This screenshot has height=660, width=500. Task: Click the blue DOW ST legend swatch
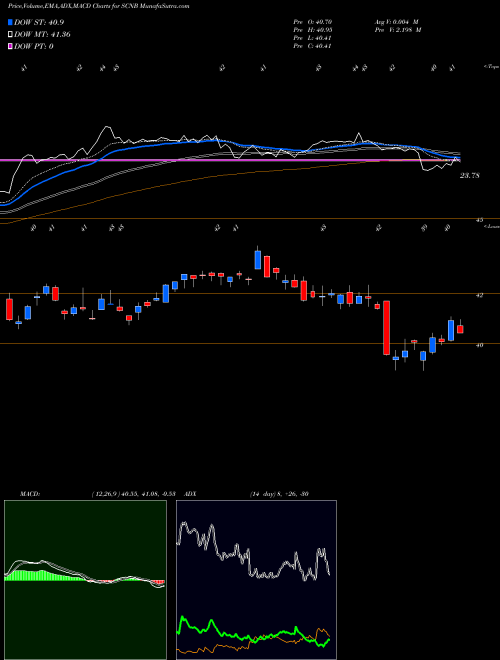(10, 22)
